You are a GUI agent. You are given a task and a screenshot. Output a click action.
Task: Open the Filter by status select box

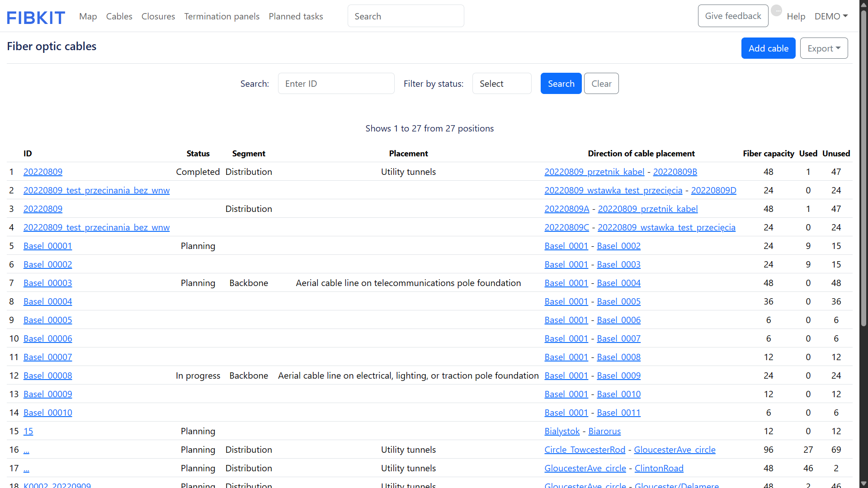[x=502, y=84]
